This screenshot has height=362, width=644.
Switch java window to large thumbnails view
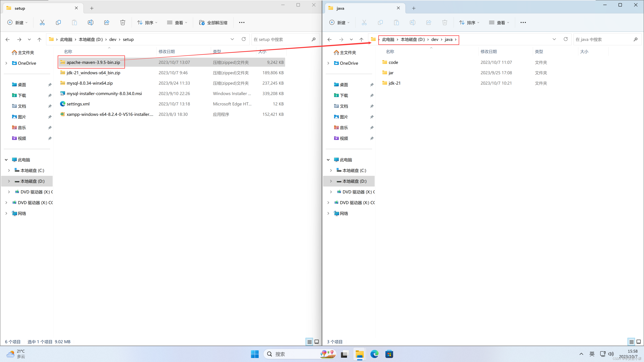pos(638,342)
